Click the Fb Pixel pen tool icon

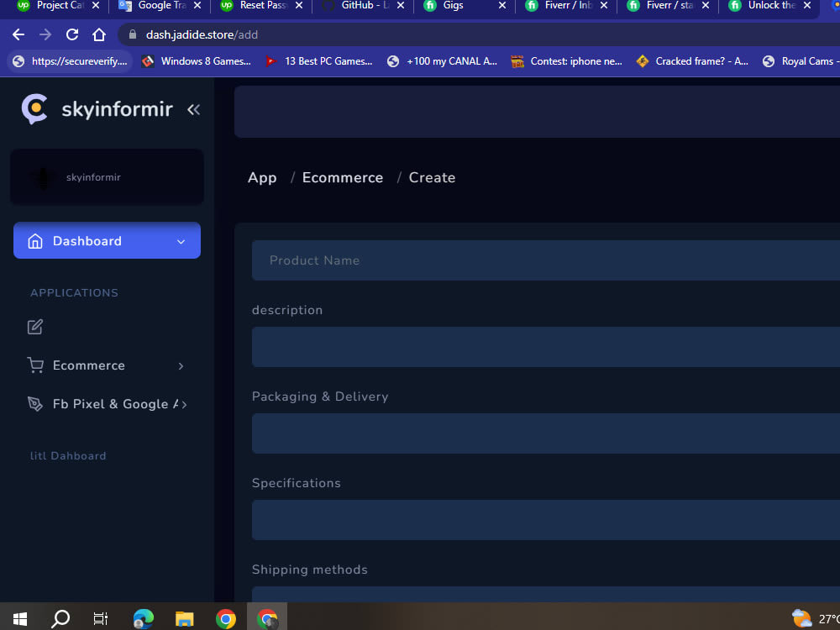(34, 404)
